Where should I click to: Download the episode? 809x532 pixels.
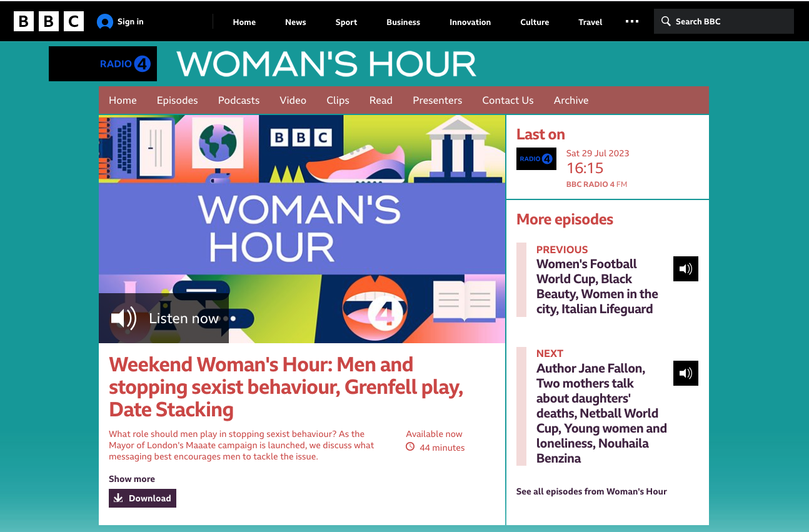click(x=143, y=498)
